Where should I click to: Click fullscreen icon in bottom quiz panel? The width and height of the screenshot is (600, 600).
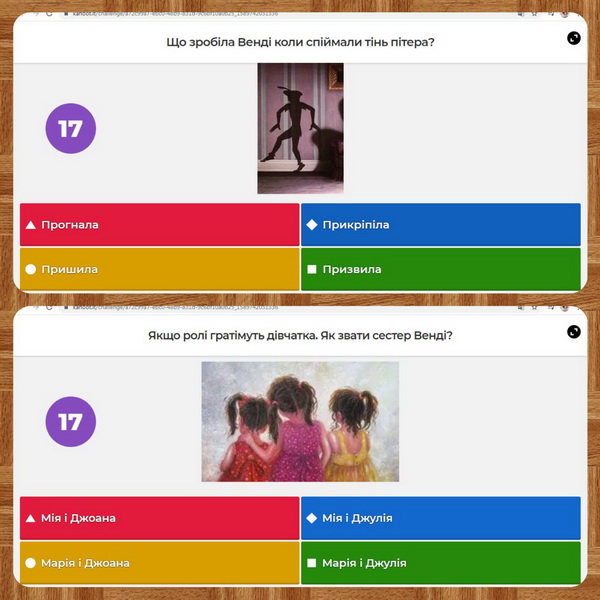574,332
